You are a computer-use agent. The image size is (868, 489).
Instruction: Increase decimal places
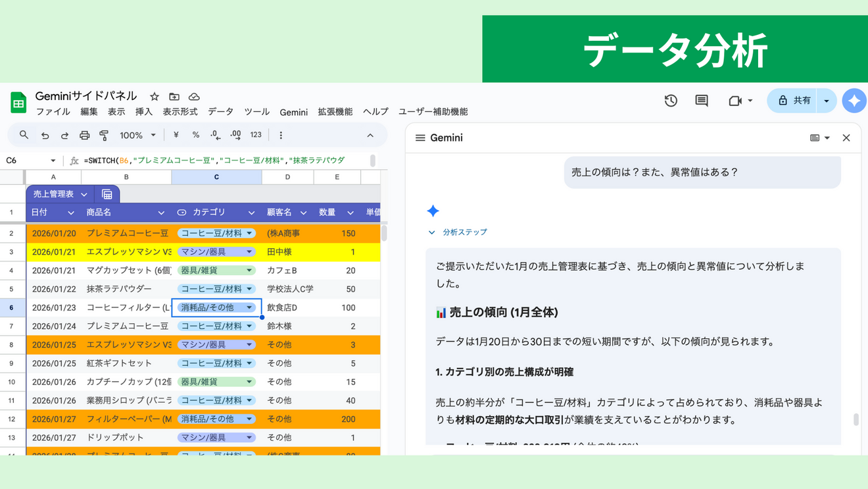click(235, 135)
